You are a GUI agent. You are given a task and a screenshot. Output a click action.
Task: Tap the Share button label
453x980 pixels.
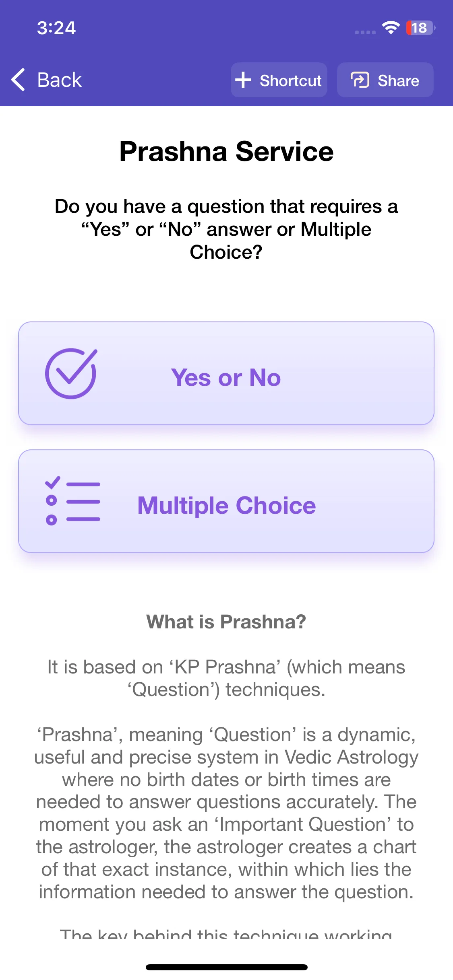pyautogui.click(x=398, y=80)
